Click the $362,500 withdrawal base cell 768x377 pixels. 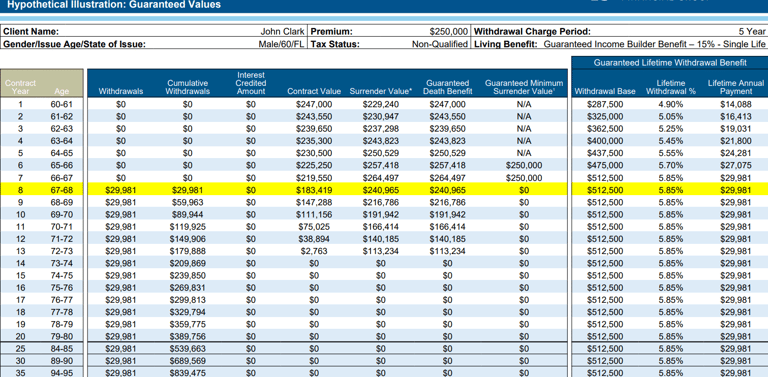tap(605, 129)
